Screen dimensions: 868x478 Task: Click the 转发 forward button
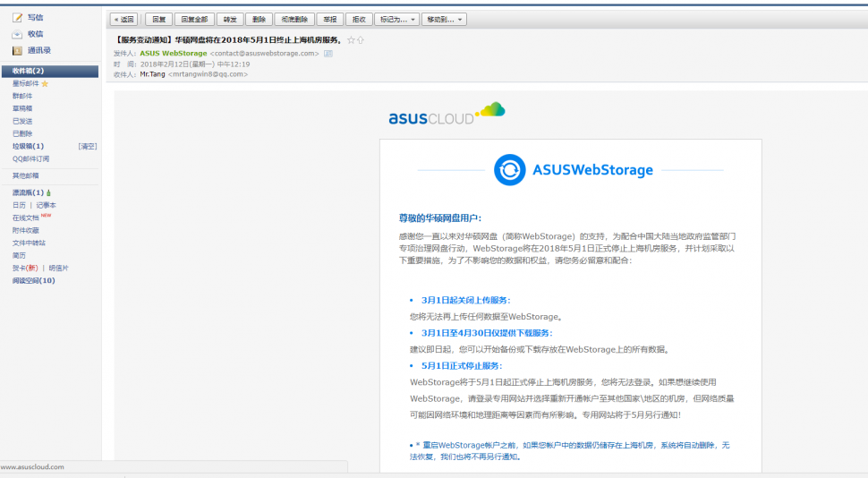point(230,20)
